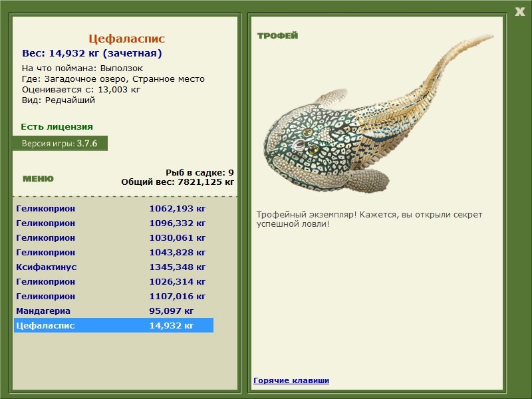The image size is (532, 399).
Task: Click the Версия игры: 3.7.6 badge
Action: [x=60, y=143]
